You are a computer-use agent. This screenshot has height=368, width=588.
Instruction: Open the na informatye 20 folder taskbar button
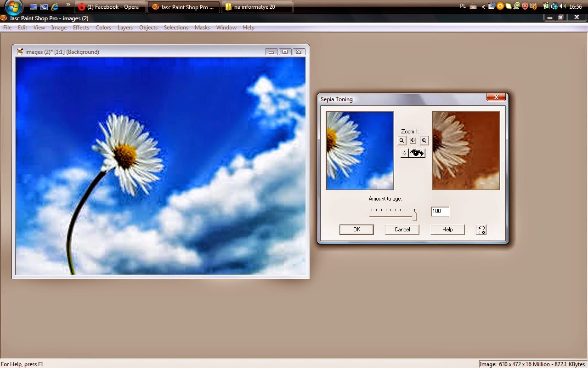(257, 7)
